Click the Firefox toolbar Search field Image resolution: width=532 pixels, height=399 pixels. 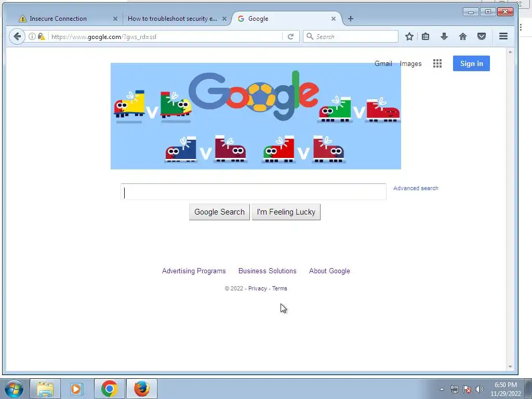click(x=351, y=36)
